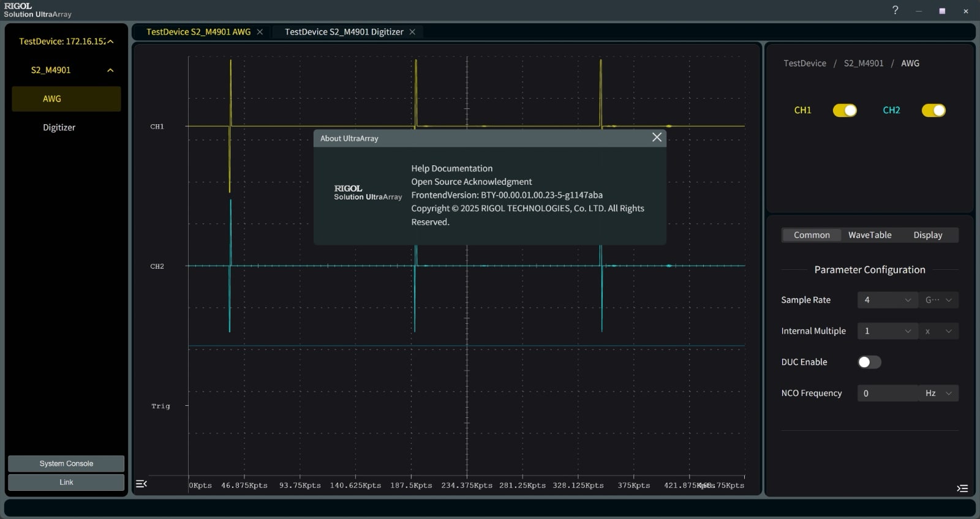Screen dimensions: 980x519
Task: Click the FrontendVersion text line
Action: [x=507, y=195]
